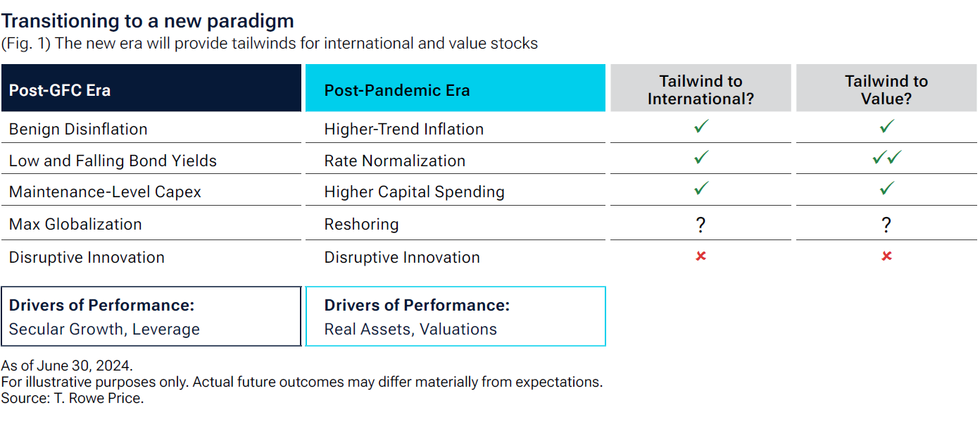
Task: Click Secular Growth, Leverage drivers box
Action: pos(151,316)
